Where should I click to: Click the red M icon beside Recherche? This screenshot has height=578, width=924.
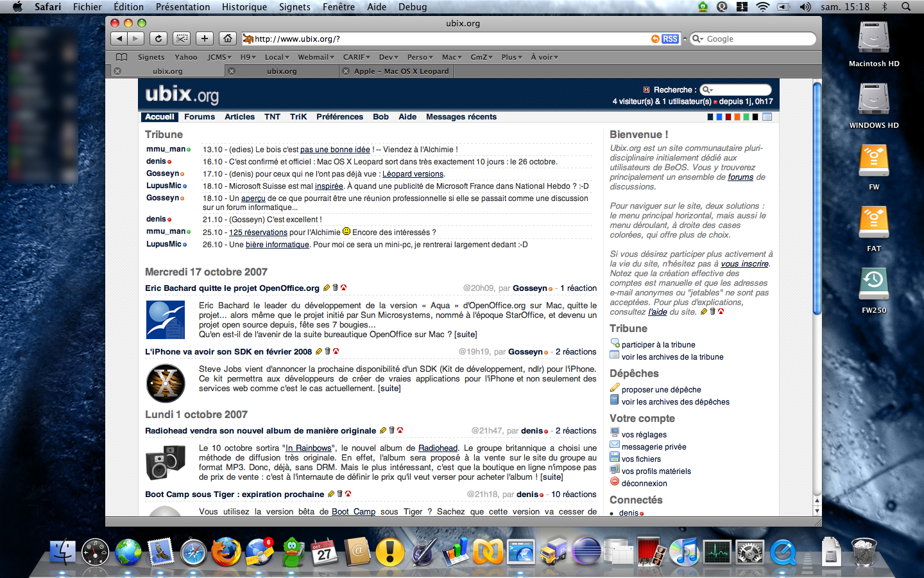tap(646, 90)
